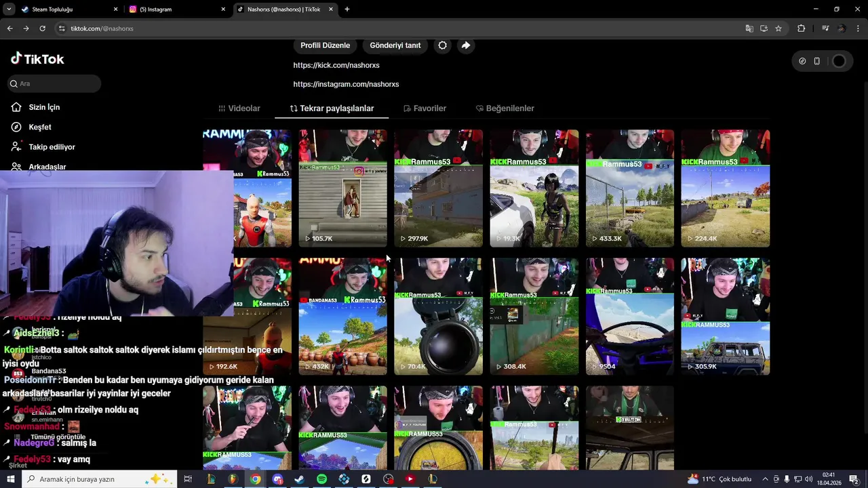Select Tekrar paylaşılanlar tab
This screenshot has height=488, width=868.
332,108
